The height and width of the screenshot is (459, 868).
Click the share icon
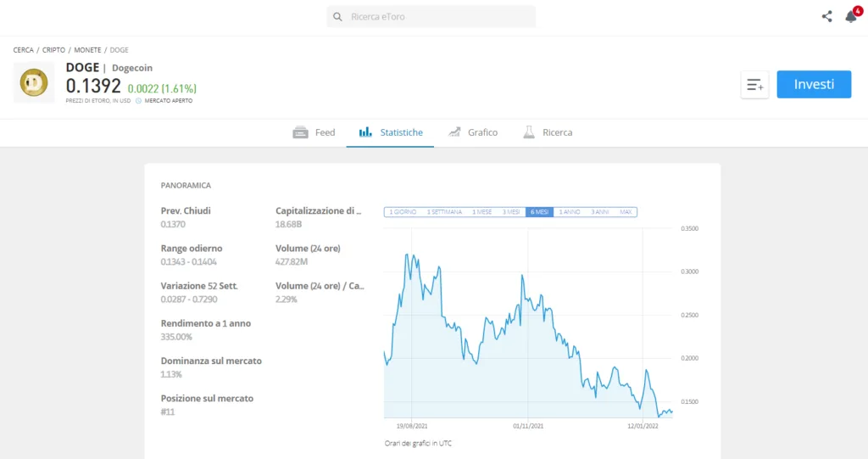click(826, 17)
